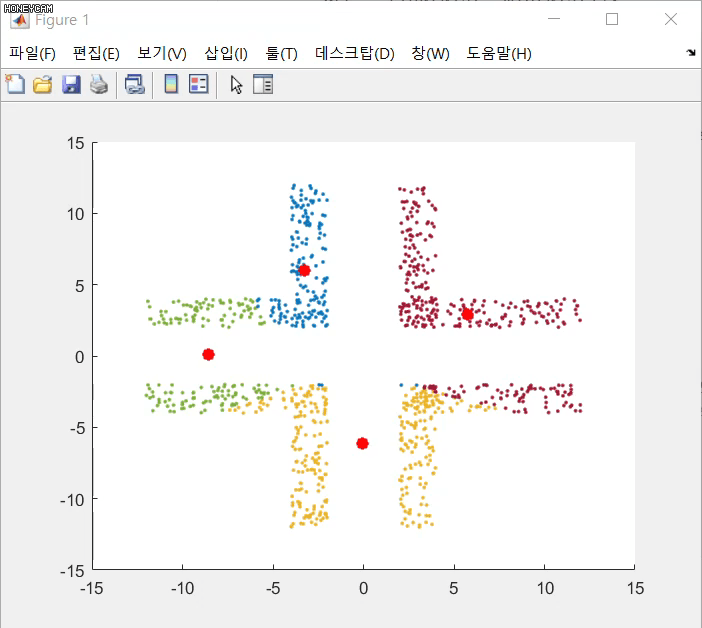Click the Open File folder icon

(43, 84)
